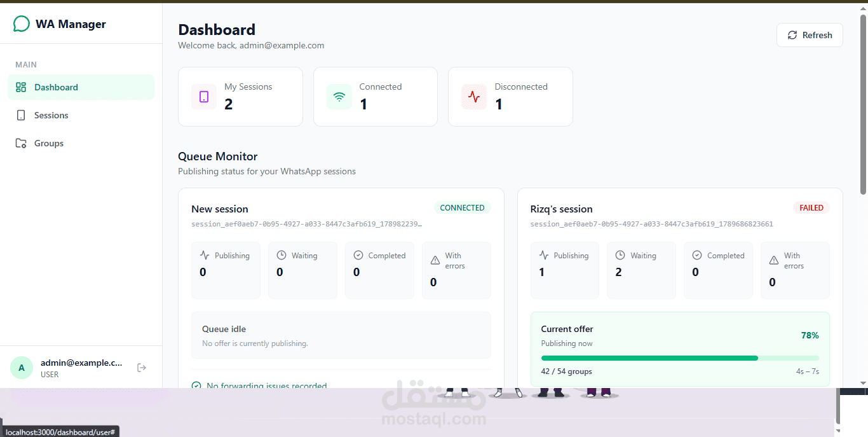Click the "Dashboard" page heading
The image size is (868, 437).
click(217, 29)
